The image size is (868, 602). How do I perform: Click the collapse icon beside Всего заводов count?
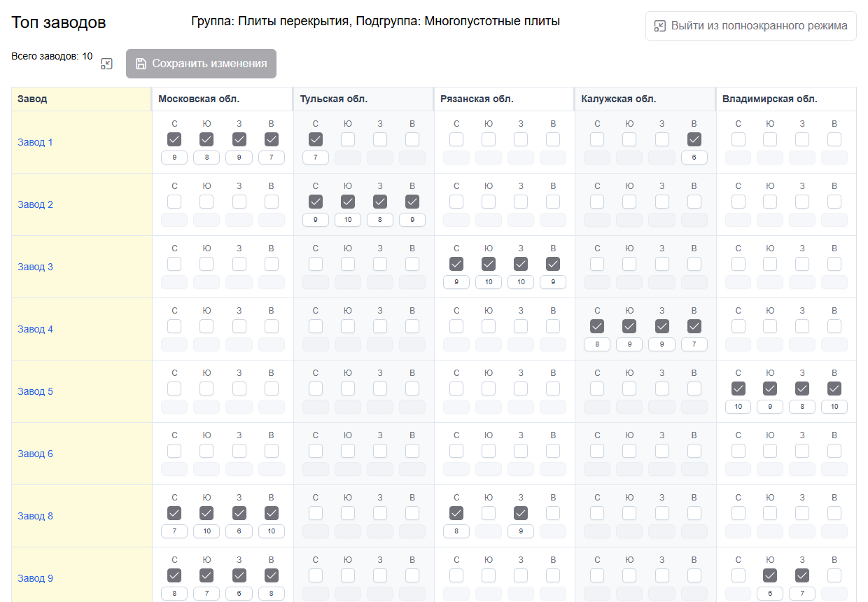tap(106, 64)
